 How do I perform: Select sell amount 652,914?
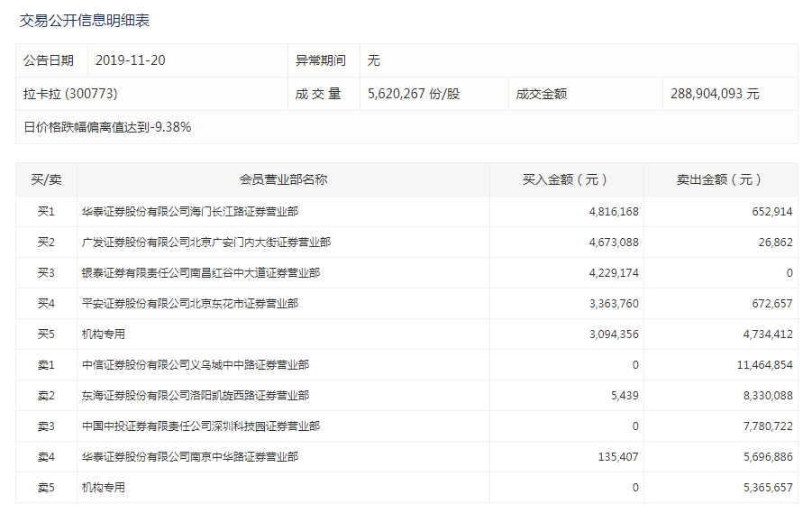772,211
